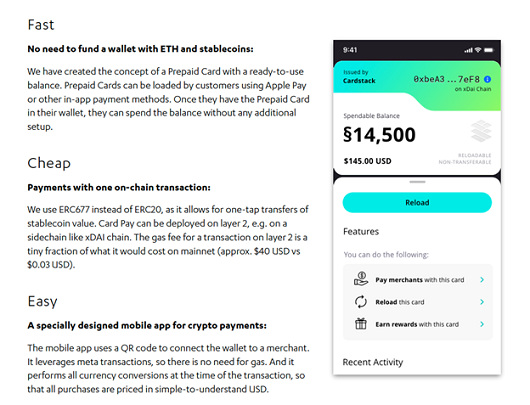Expand Earn rewards chevron arrow
The image size is (530, 405).
point(482,324)
